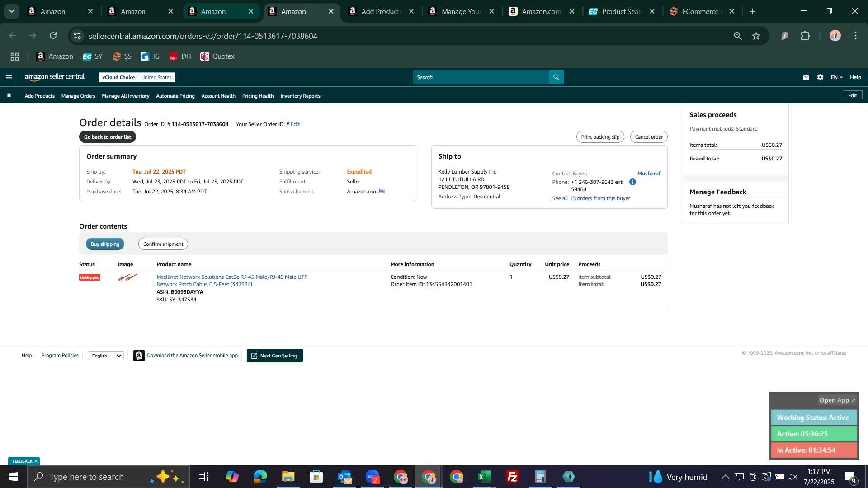
Task: Switch to the Manage Your browser tab
Action: [x=461, y=11]
